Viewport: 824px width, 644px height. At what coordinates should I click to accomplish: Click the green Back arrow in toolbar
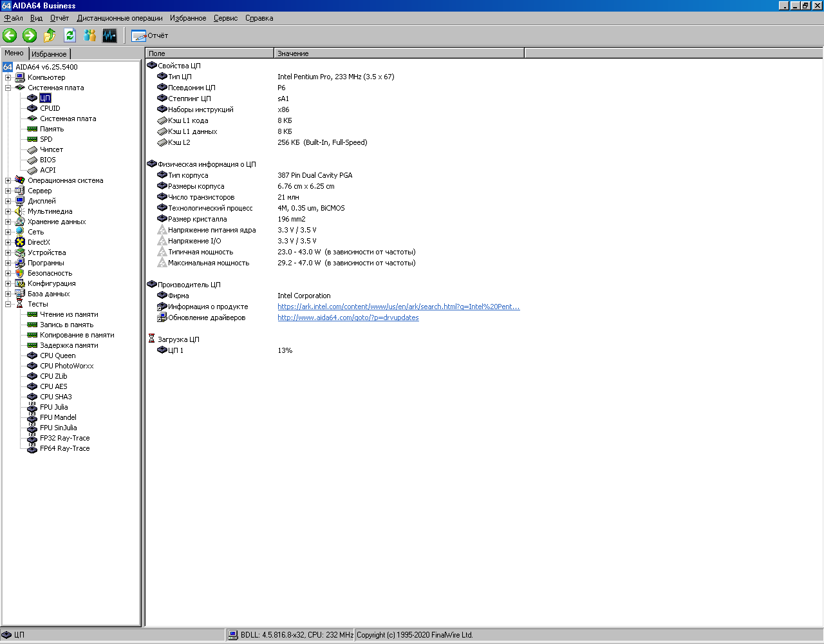10,35
